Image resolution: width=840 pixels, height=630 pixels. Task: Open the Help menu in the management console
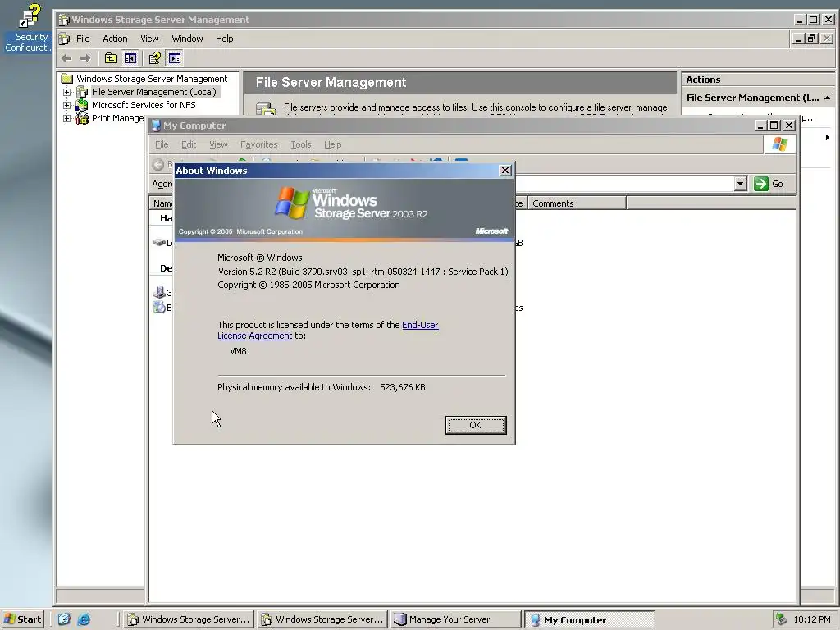tap(225, 39)
